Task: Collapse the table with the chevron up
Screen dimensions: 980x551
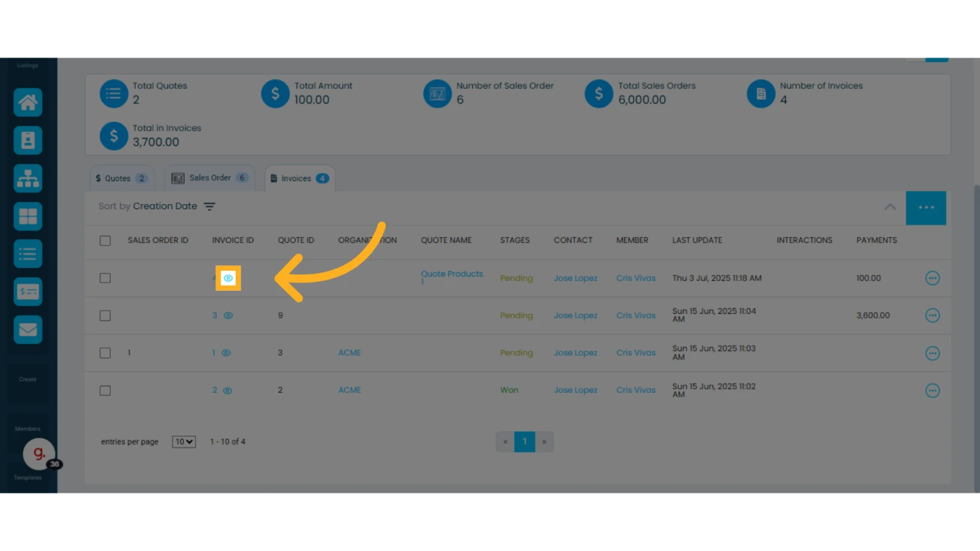Action: (x=890, y=207)
